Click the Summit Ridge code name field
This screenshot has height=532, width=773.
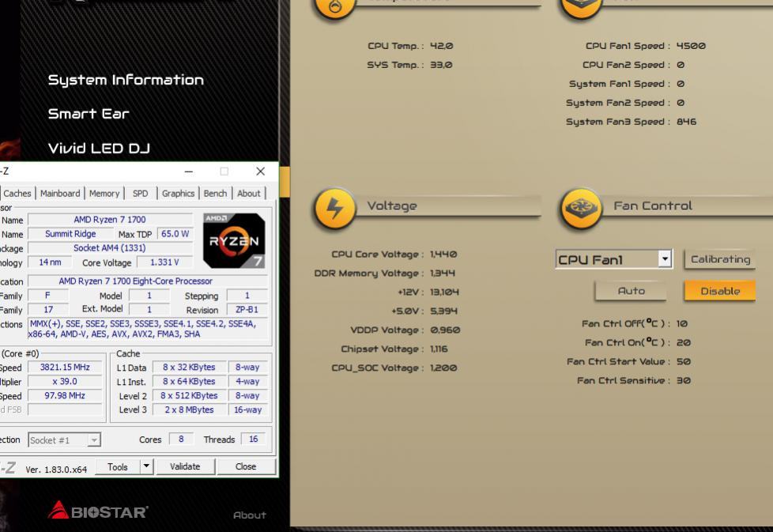[x=70, y=234]
